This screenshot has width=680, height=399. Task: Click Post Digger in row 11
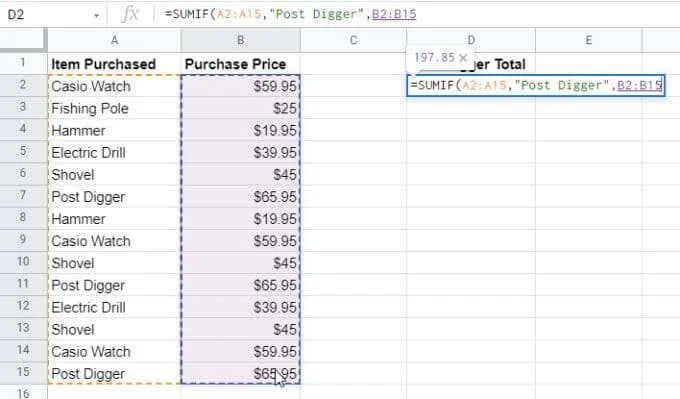(x=114, y=285)
